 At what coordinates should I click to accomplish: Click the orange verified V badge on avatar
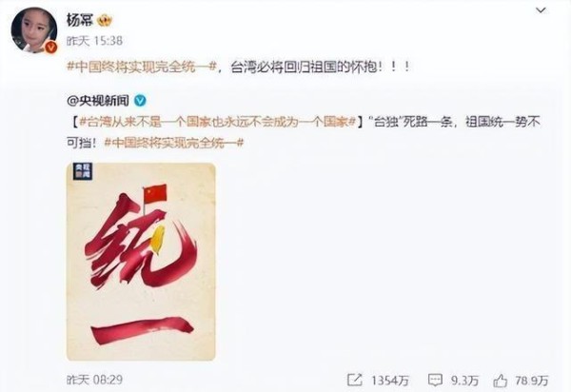click(x=50, y=47)
